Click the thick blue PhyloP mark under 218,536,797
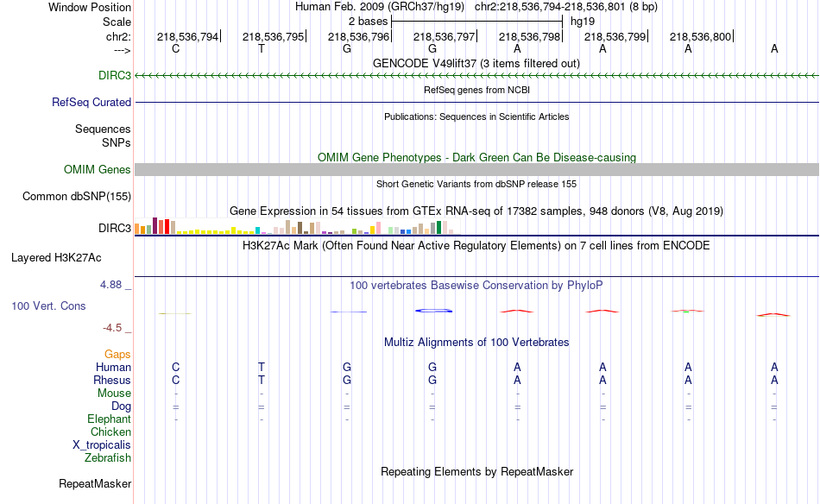This screenshot has width=820, height=504. click(433, 311)
